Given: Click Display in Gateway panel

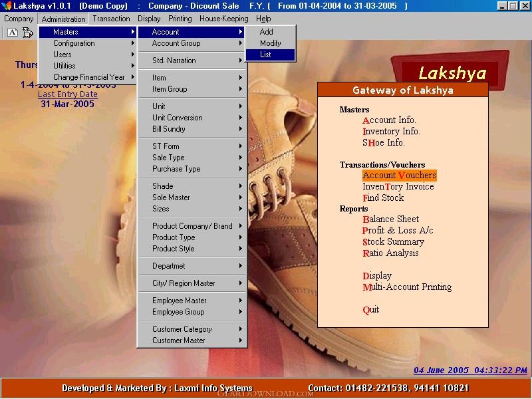Looking at the screenshot, I should coord(377,276).
